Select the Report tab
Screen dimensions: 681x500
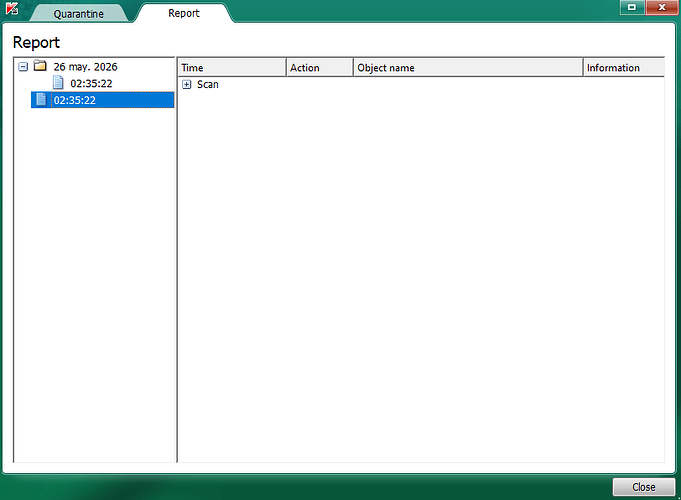coord(184,13)
